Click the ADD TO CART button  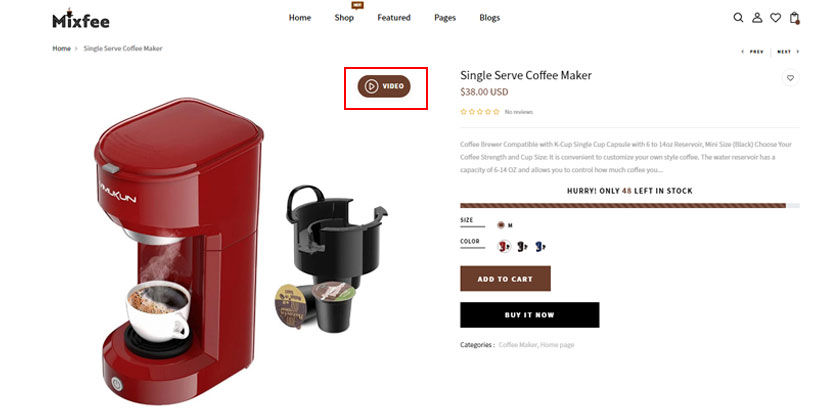pos(505,279)
